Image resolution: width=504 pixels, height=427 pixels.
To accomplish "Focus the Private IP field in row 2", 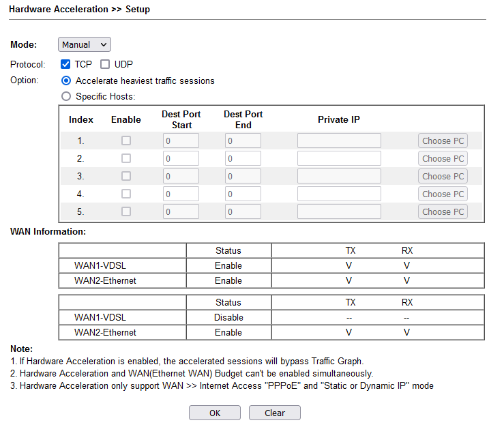I will point(339,158).
